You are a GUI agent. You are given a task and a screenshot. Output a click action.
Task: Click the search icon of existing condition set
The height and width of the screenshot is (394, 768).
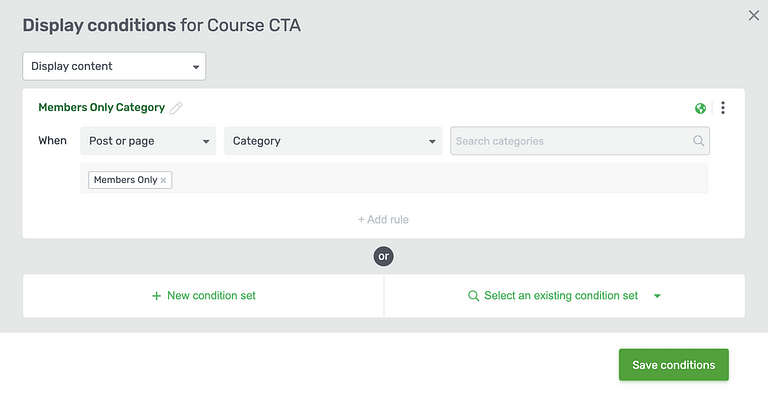[473, 296]
